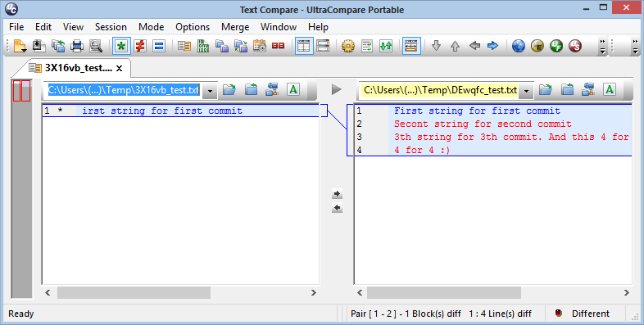Open the New session toolbar icon
The width and height of the screenshot is (644, 325).
click(20, 46)
